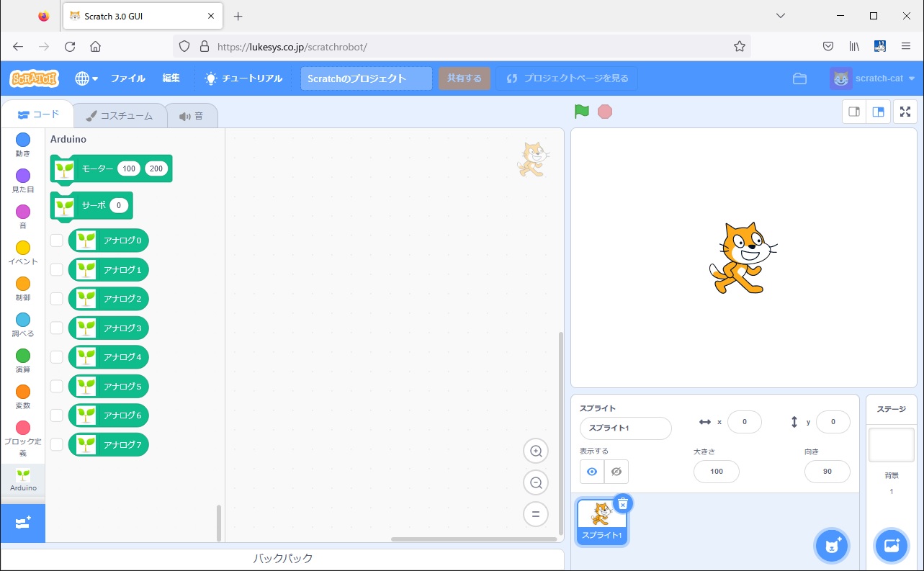Open the Add Extension panel
924x571 pixels.
coord(22,523)
